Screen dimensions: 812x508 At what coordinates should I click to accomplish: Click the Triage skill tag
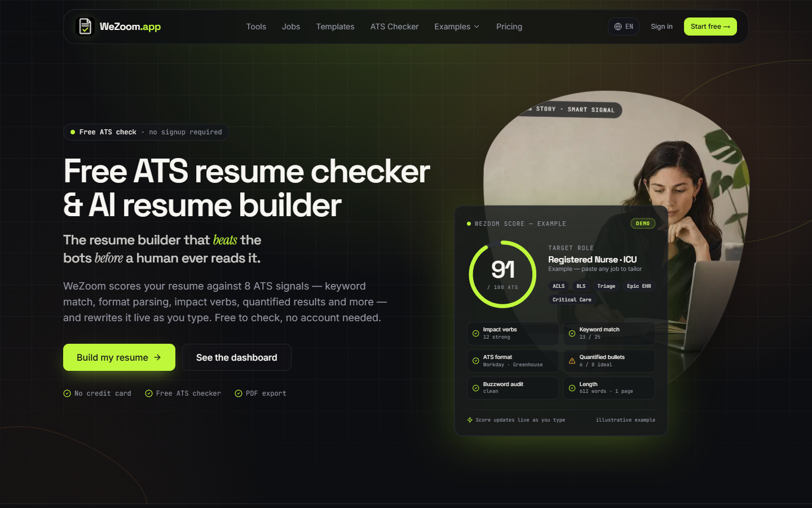click(x=606, y=286)
